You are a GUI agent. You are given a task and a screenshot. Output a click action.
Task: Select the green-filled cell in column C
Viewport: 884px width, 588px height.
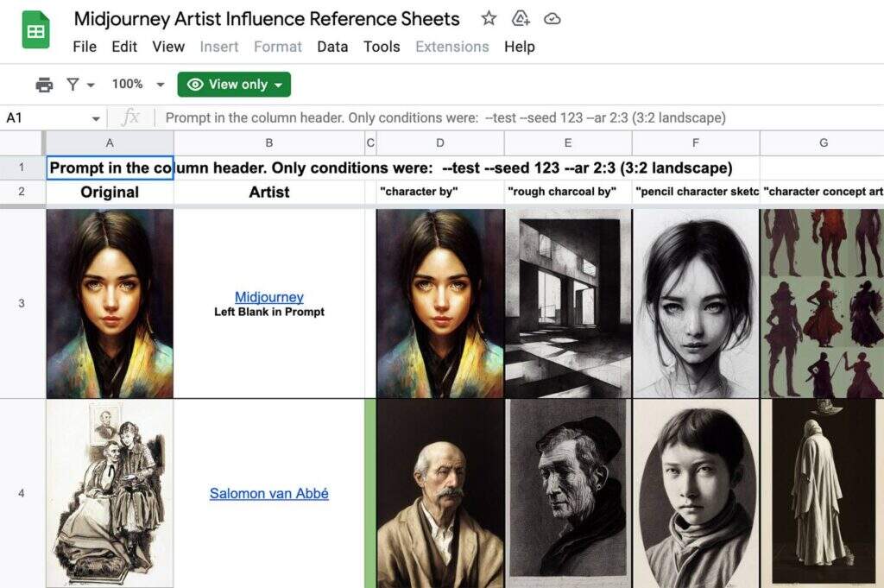coord(370,493)
